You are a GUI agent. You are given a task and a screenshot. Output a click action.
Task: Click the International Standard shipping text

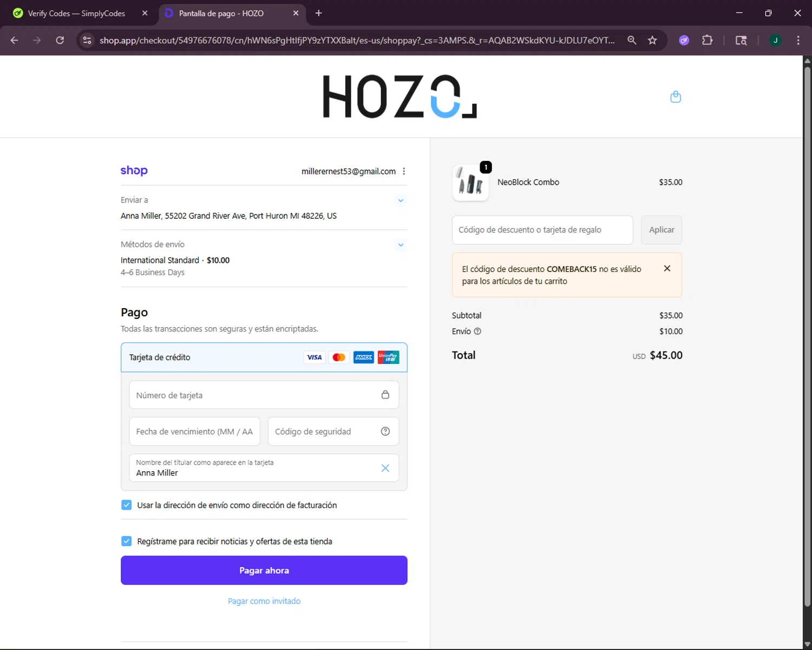(160, 260)
